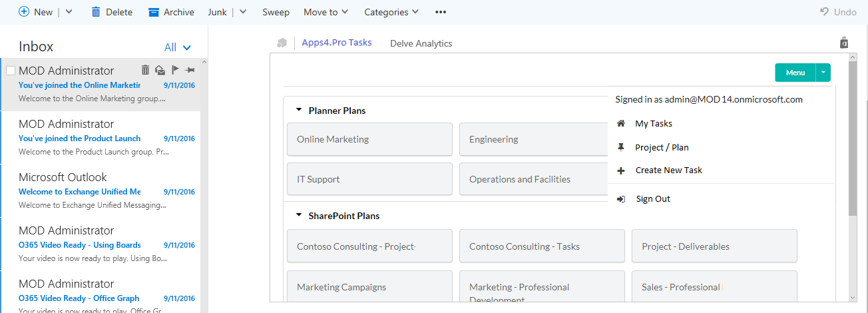868x313 pixels.
Task: Open the New dropdown arrow
Action: pos(69,12)
